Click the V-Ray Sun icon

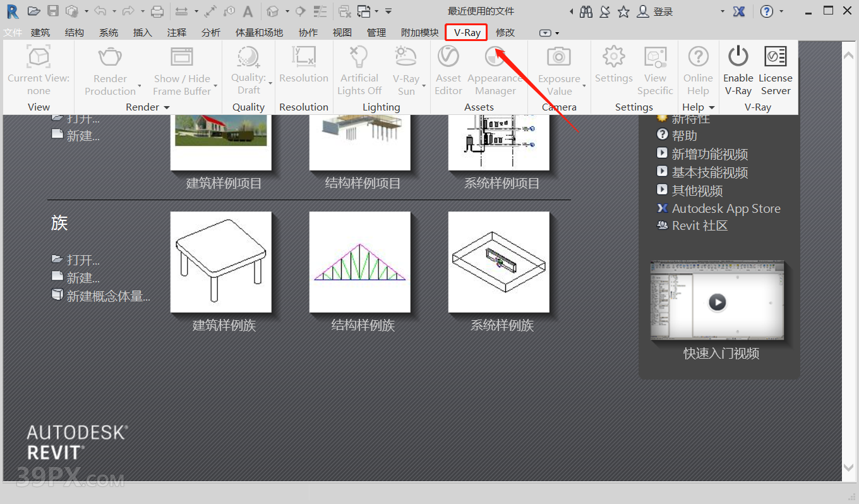[406, 57]
